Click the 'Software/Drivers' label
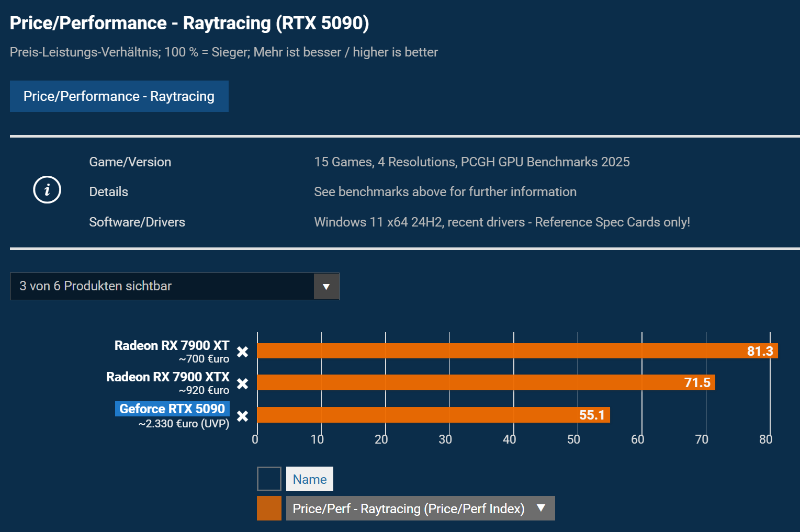 [137, 222]
